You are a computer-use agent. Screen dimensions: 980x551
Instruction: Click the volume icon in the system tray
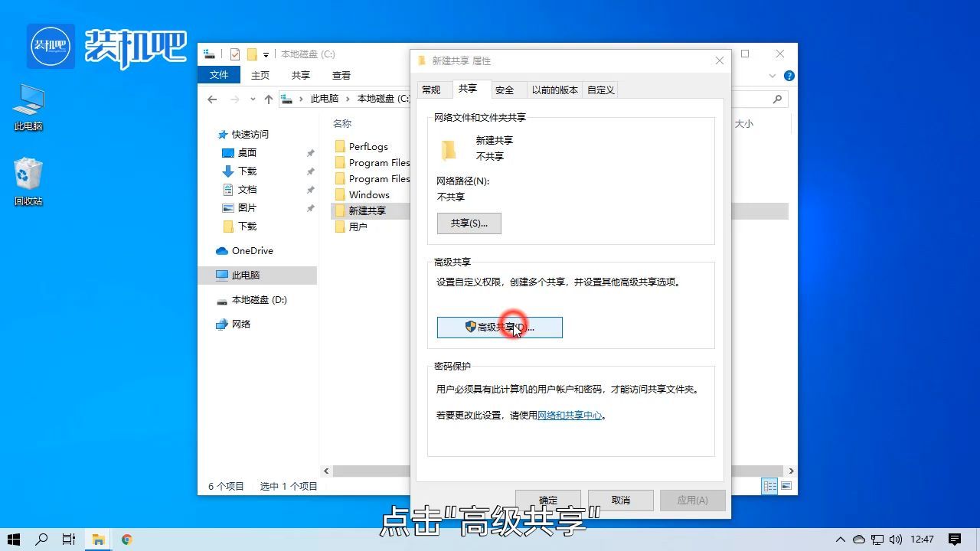click(x=897, y=540)
